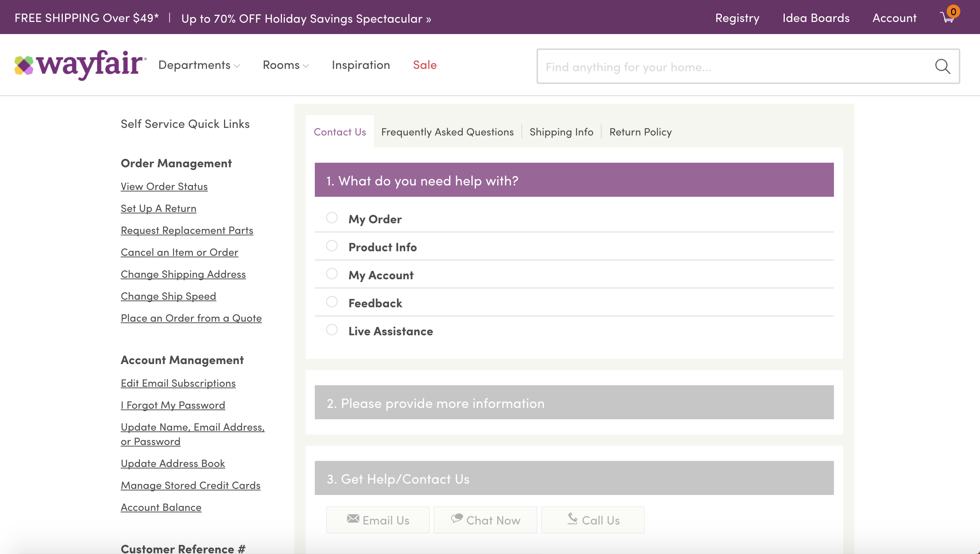Open the Return Policy tab
The width and height of the screenshot is (980, 554).
pyautogui.click(x=640, y=132)
